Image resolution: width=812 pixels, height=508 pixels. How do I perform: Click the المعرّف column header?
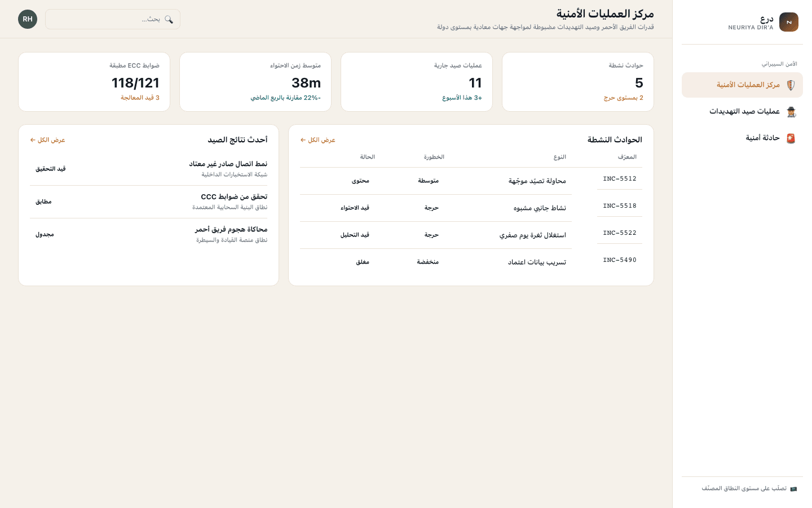pos(627,157)
